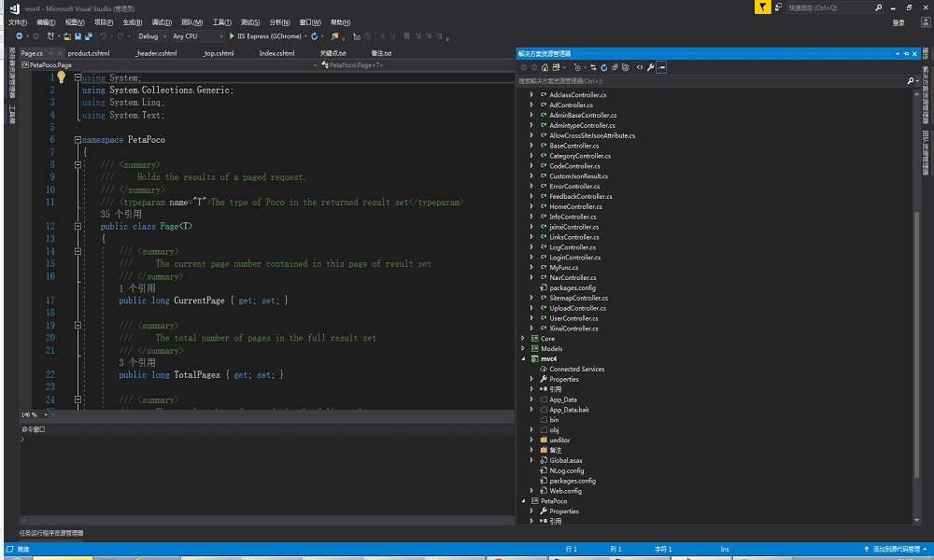This screenshot has height=560, width=934.
Task: Click the View Code icon in Solution Explorer
Action: click(640, 67)
